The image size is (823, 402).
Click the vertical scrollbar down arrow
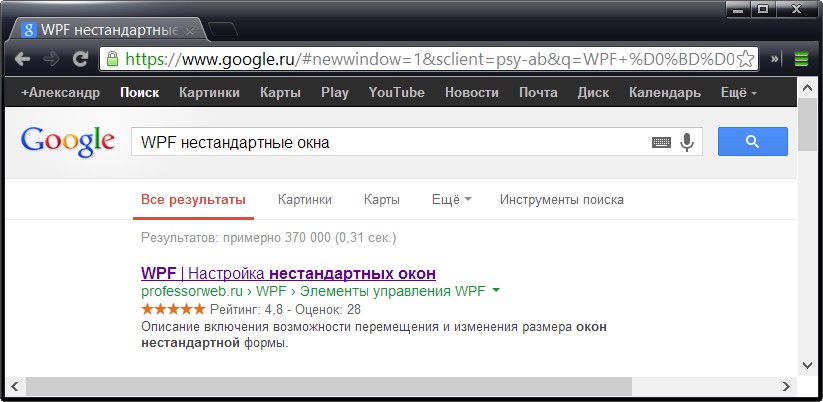(x=807, y=365)
